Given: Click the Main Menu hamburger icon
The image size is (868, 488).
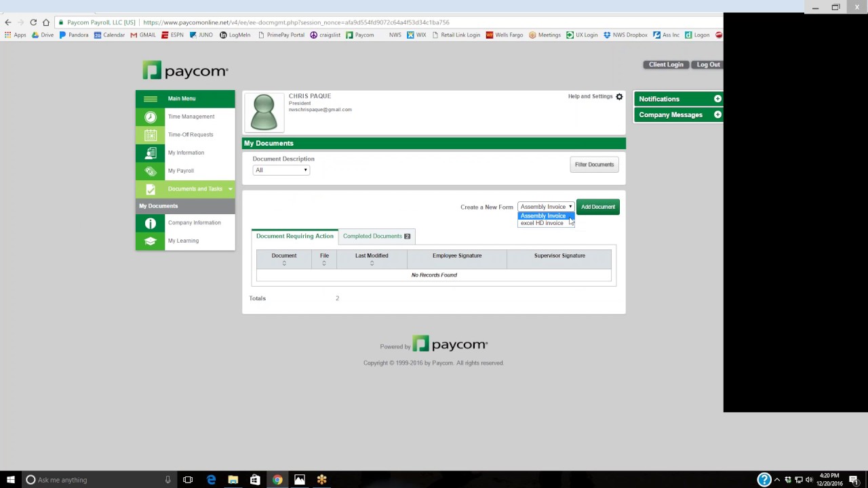Looking at the screenshot, I should coord(150,98).
